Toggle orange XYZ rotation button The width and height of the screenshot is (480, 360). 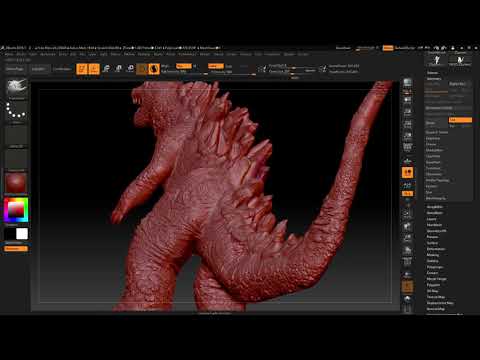click(407, 194)
